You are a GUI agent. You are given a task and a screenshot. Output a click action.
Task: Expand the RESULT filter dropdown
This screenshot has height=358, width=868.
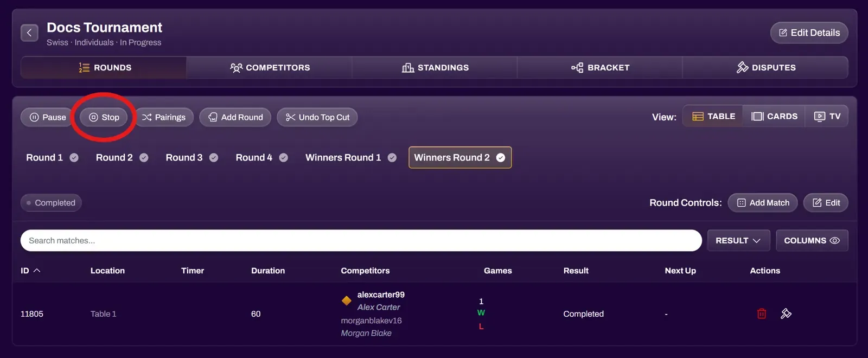(x=738, y=240)
